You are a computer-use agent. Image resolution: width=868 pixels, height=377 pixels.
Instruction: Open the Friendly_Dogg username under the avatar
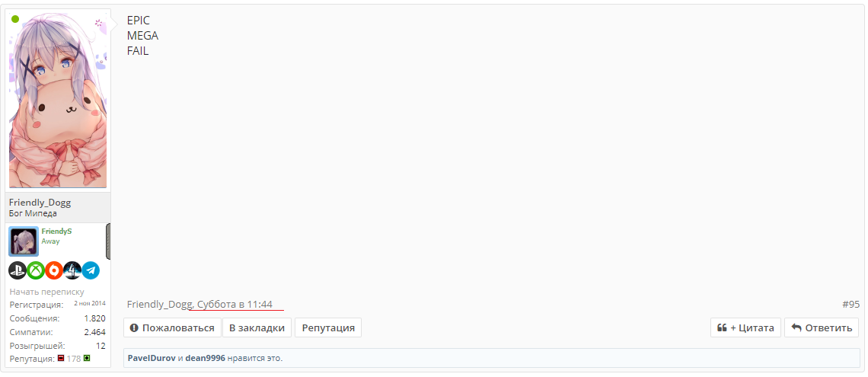(x=40, y=203)
